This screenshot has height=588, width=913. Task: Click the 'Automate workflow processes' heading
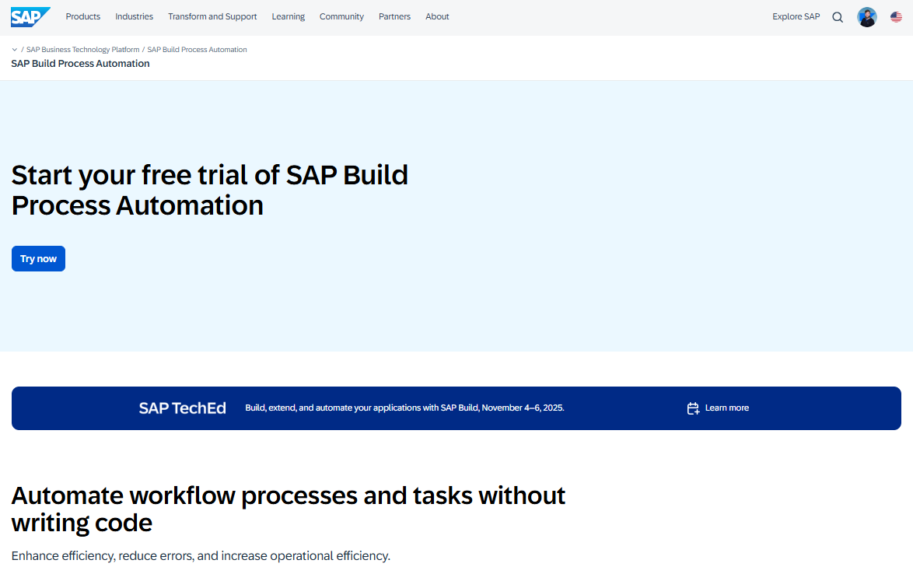point(289,509)
